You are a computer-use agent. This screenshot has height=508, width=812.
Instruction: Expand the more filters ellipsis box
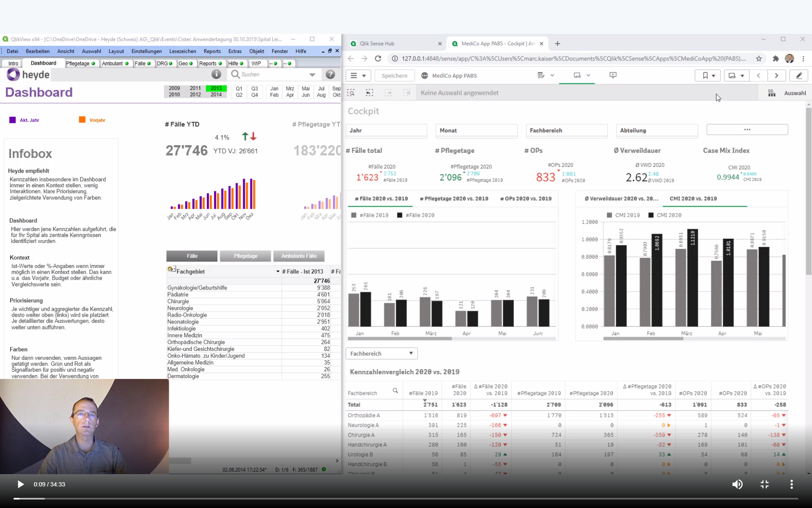747,130
